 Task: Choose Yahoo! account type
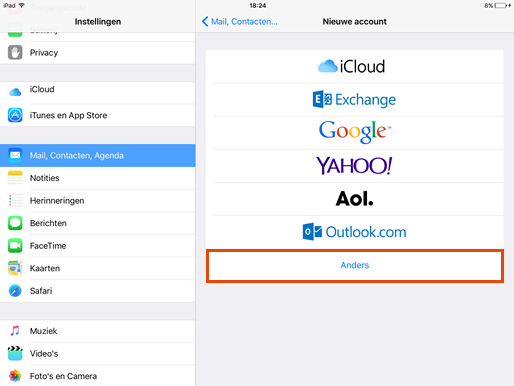coord(355,166)
